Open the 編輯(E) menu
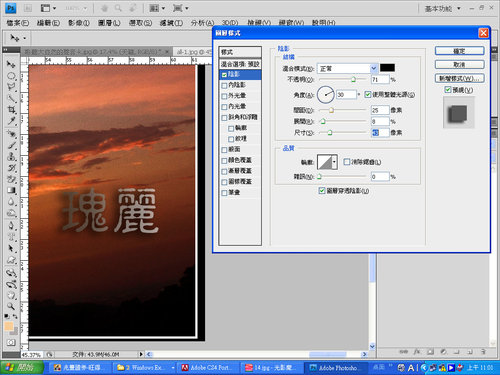The width and height of the screenshot is (500, 375). 48,23
